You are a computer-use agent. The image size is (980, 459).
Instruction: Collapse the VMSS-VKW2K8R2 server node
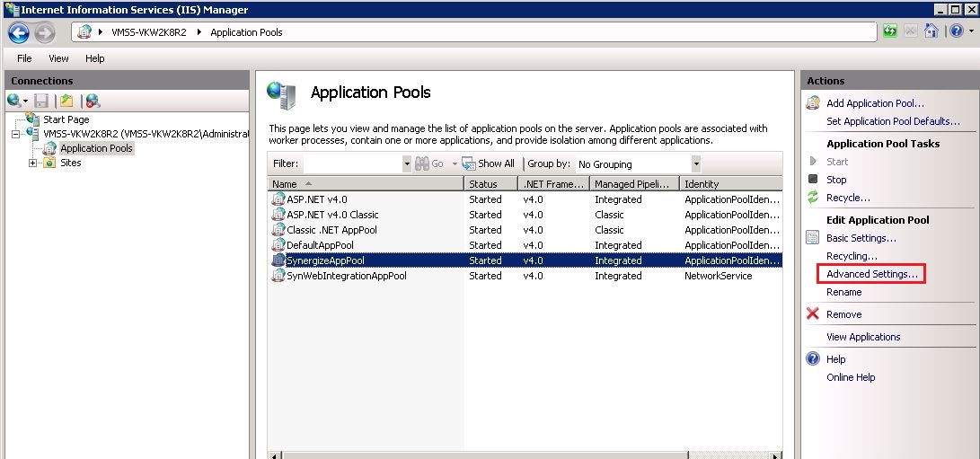click(15, 134)
